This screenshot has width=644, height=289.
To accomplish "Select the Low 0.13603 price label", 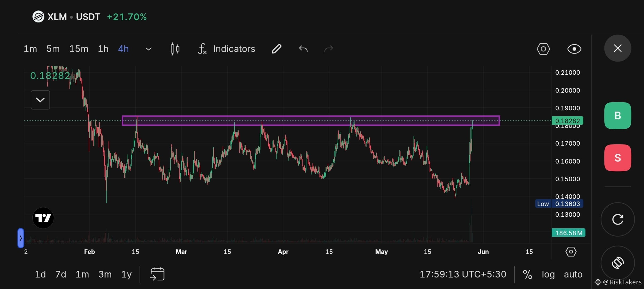I will pyautogui.click(x=559, y=204).
